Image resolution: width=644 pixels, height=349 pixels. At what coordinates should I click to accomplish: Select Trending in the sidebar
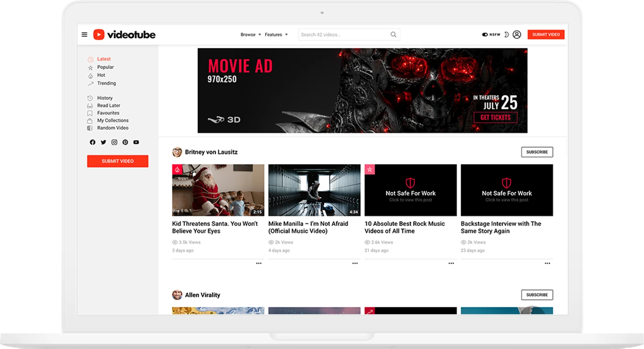pyautogui.click(x=107, y=83)
